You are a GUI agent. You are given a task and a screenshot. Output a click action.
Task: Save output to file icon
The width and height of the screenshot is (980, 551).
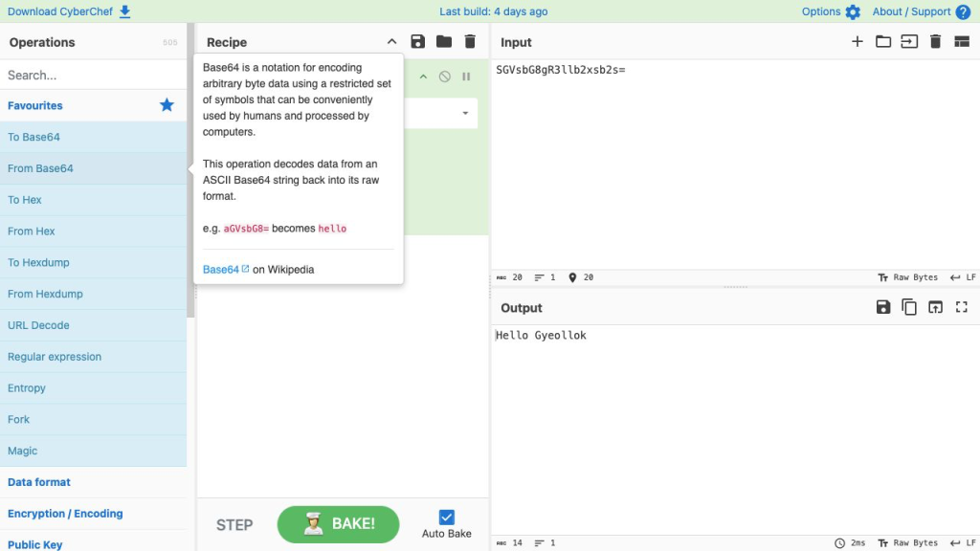click(883, 307)
